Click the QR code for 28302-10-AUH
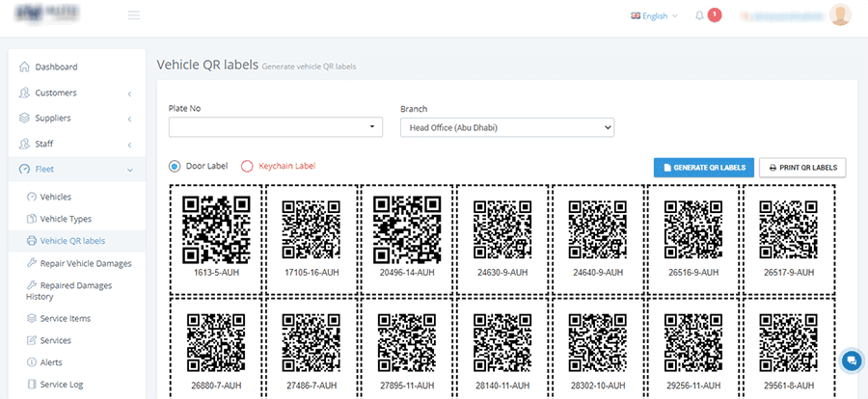Viewport: 868px width, 399px height. pos(598,343)
